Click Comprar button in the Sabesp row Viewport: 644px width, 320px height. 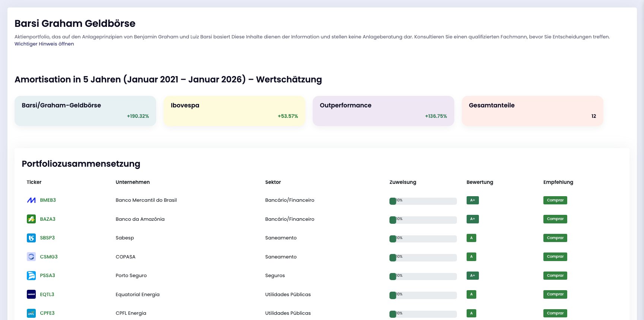click(x=555, y=238)
